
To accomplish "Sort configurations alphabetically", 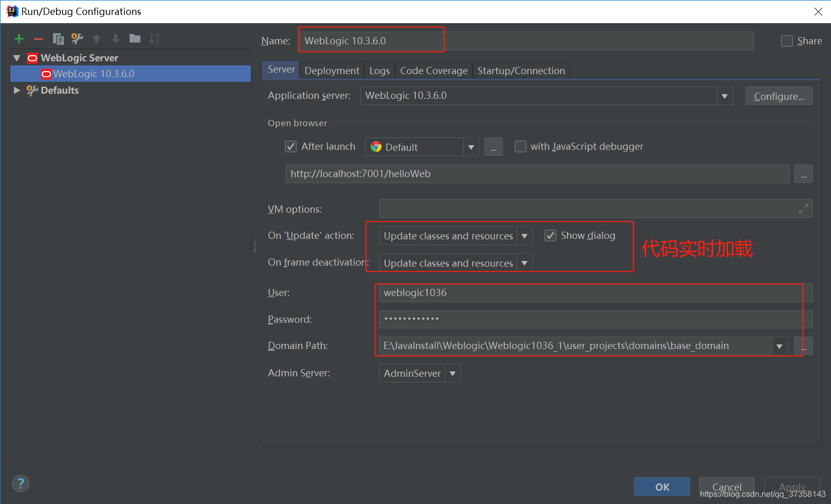I will [x=154, y=39].
